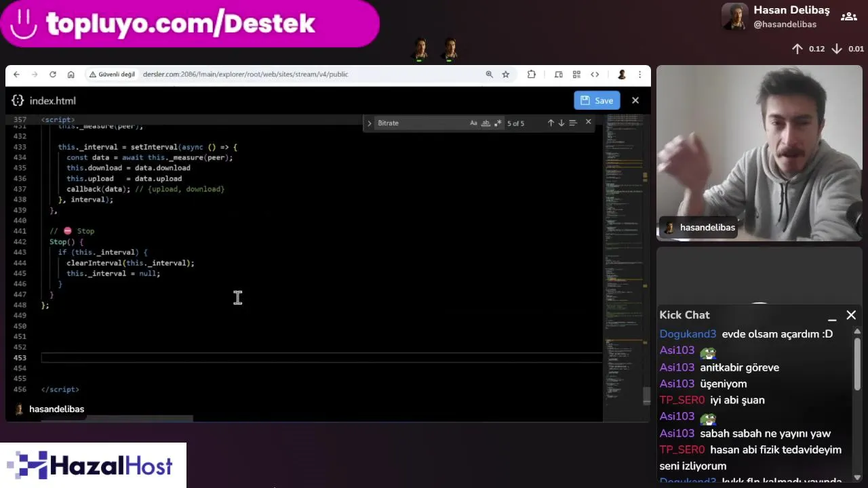868x488 pixels.
Task: Close the index.html editor
Action: click(x=635, y=100)
